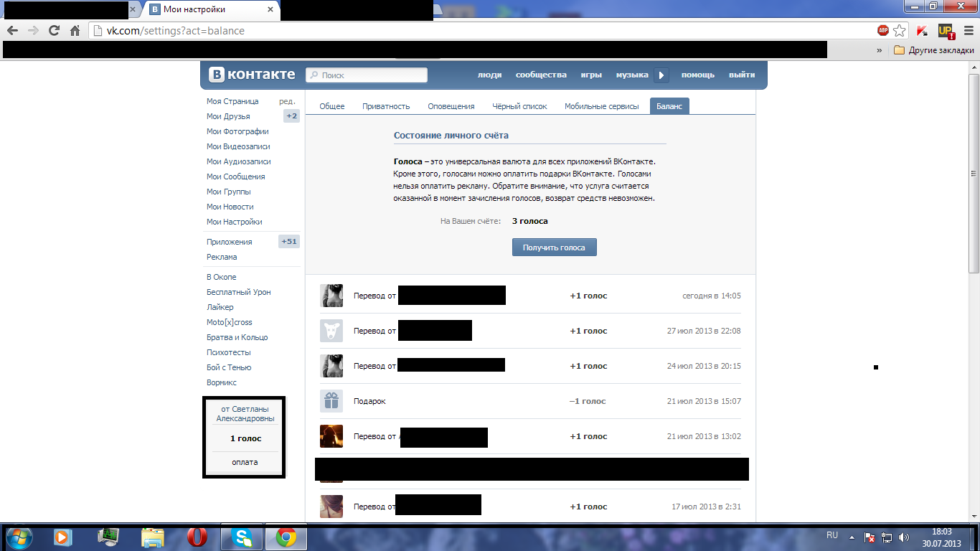980x551 pixels.
Task: Click the Поиск search field
Action: coord(367,75)
